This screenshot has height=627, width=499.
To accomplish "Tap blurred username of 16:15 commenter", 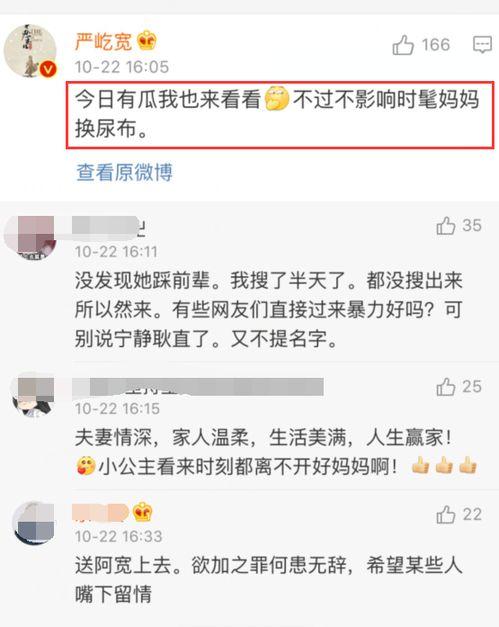I will pos(198,387).
